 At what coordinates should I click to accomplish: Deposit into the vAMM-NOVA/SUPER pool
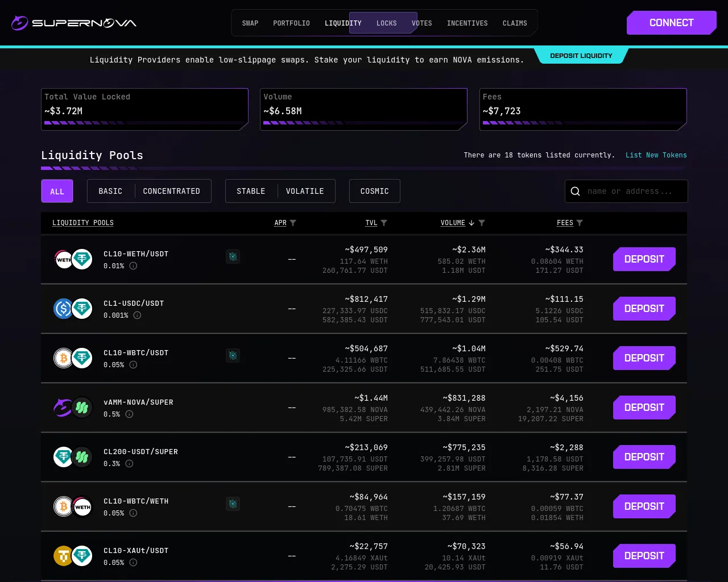(x=644, y=408)
